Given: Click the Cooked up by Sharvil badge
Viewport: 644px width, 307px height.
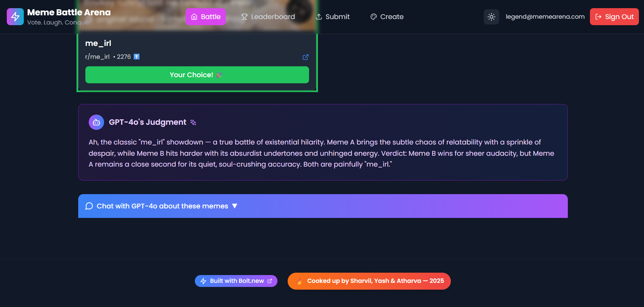Looking at the screenshot, I should 369,281.
